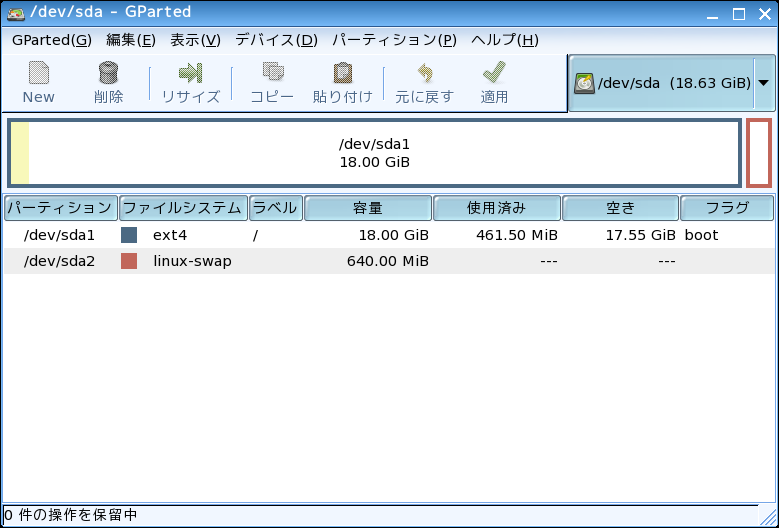779x528 pixels.
Task: Select the red swap block in disk map
Action: click(759, 153)
